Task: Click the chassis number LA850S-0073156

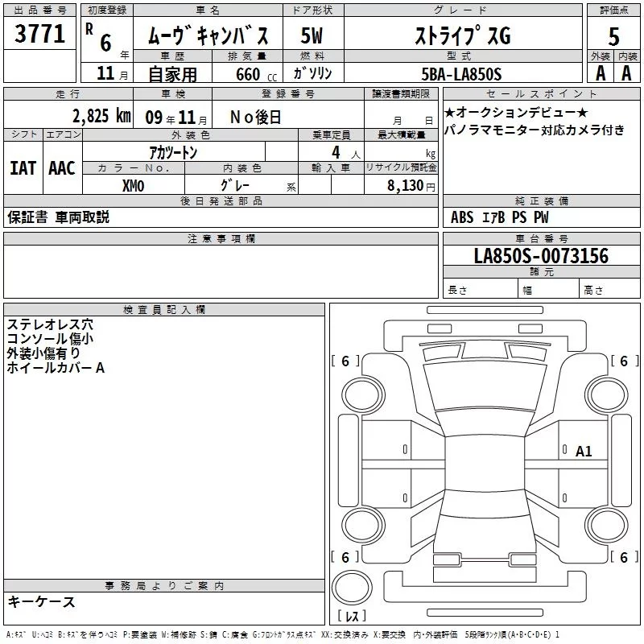Action: click(541, 256)
